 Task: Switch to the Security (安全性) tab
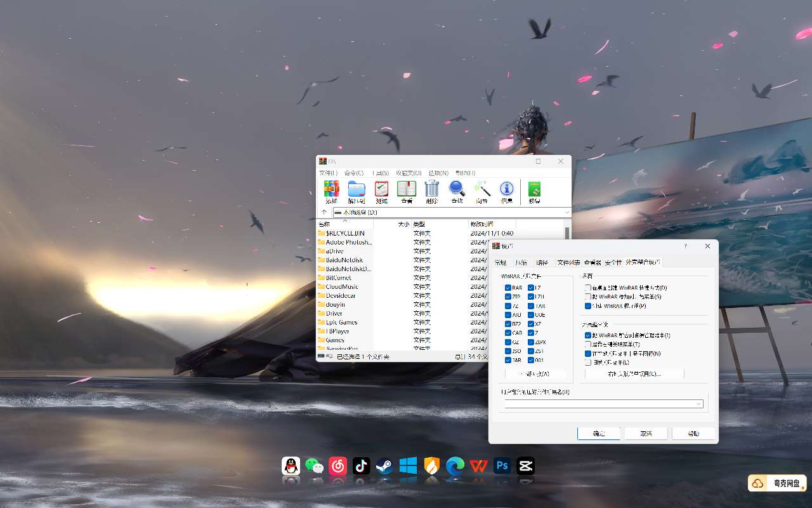click(613, 262)
